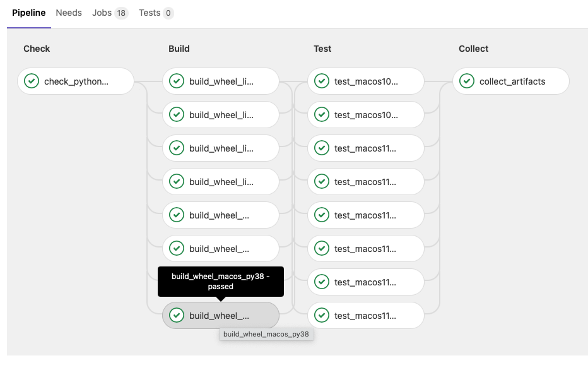The height and width of the screenshot is (370, 588).
Task: Open the Needs tab
Action: tap(69, 13)
